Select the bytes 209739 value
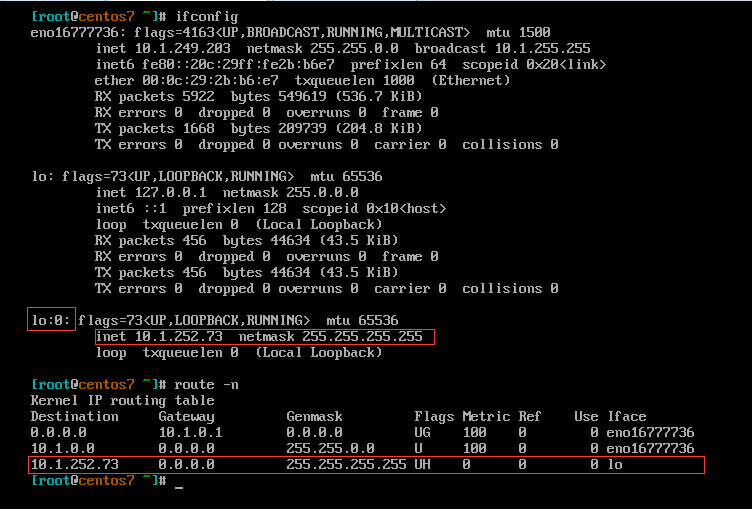Screen dimensions: 752x509 click(x=302, y=129)
